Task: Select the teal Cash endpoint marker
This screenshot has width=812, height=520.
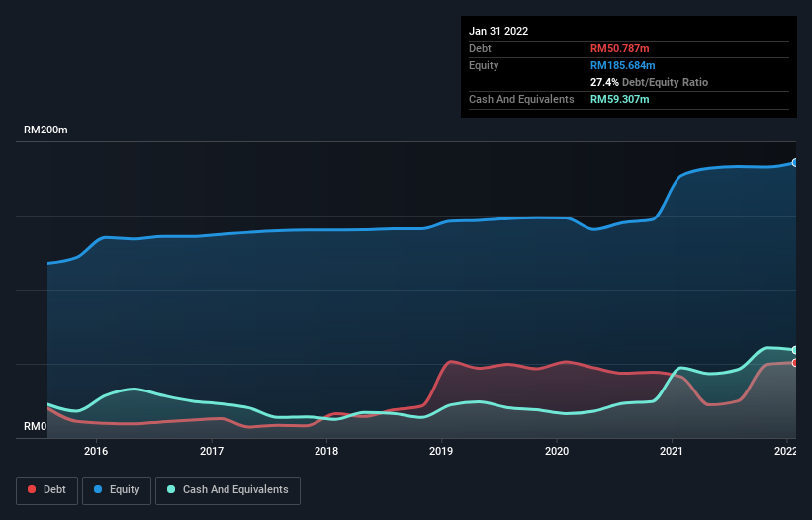Action: [795, 350]
